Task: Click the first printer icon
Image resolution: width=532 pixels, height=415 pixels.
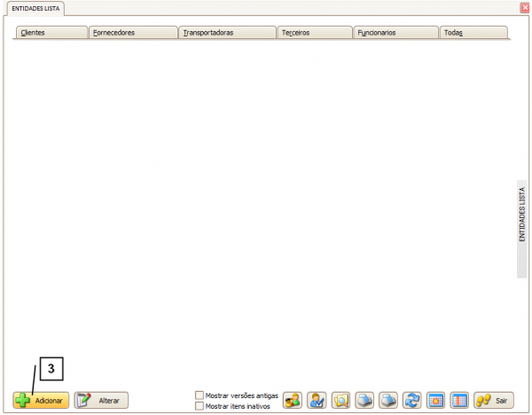Action: click(x=364, y=401)
